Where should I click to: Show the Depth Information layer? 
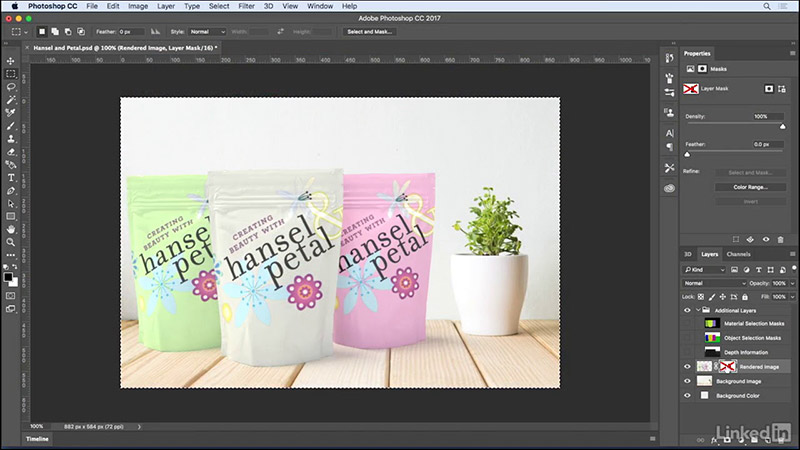coord(687,352)
